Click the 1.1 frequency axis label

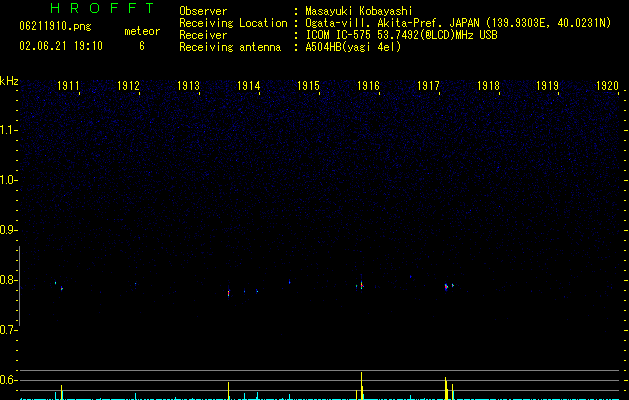point(9,130)
